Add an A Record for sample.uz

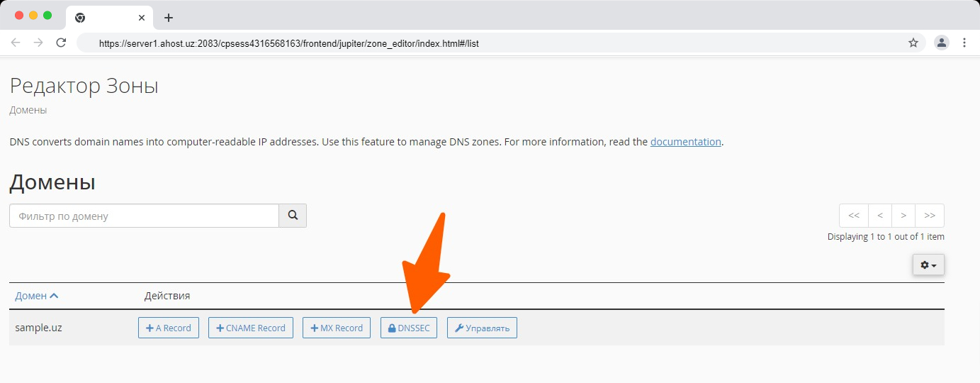(x=169, y=328)
